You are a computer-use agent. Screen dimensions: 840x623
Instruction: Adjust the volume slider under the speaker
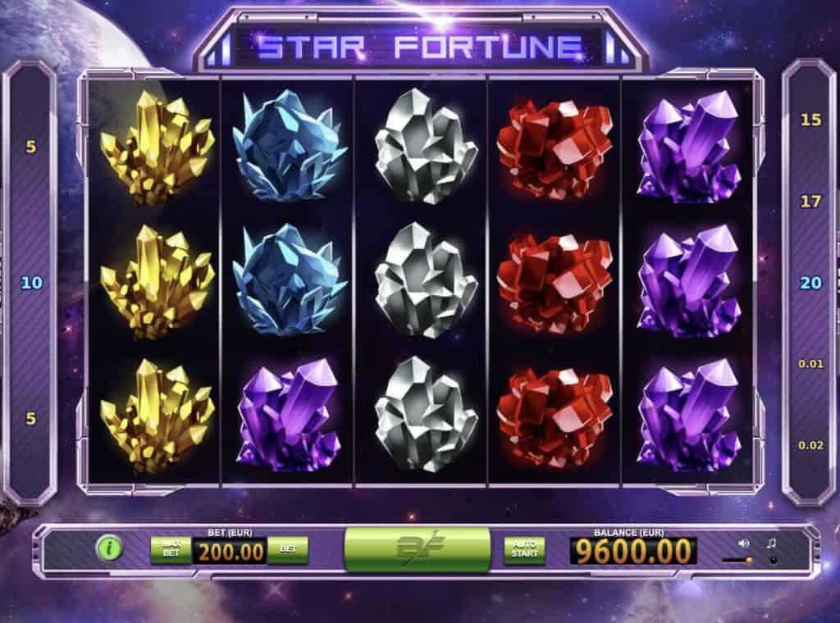737,561
